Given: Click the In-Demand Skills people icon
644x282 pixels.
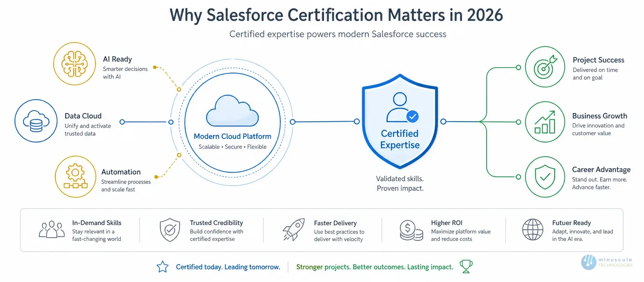Looking at the screenshot, I should pyautogui.click(x=52, y=230).
